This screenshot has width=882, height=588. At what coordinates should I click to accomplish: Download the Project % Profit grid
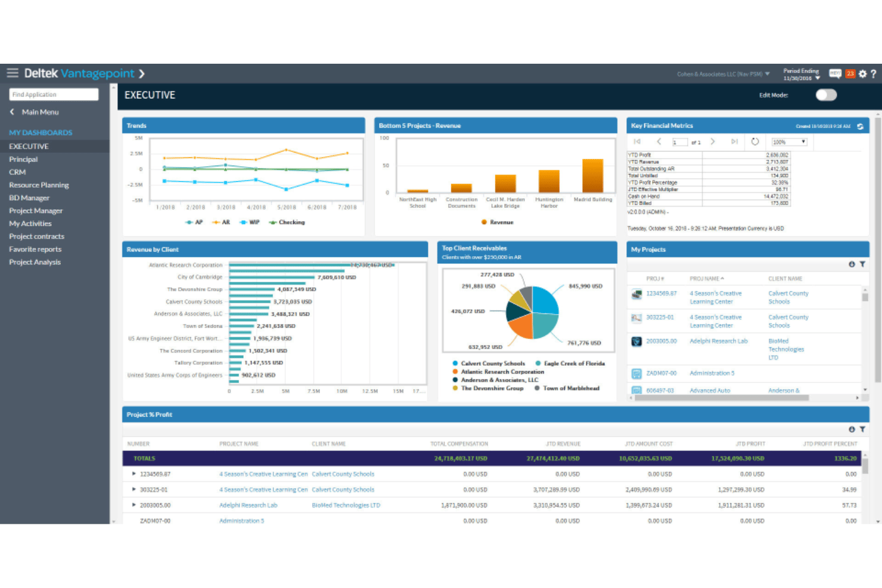point(852,429)
